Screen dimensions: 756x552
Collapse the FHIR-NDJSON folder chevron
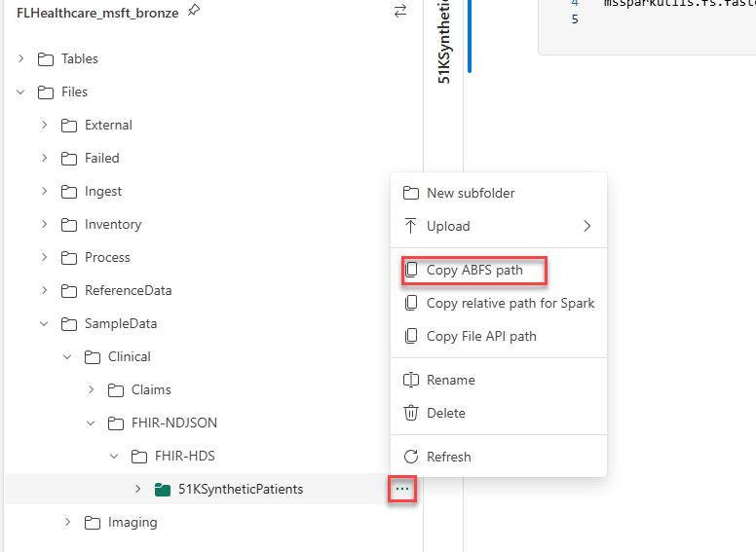(91, 423)
